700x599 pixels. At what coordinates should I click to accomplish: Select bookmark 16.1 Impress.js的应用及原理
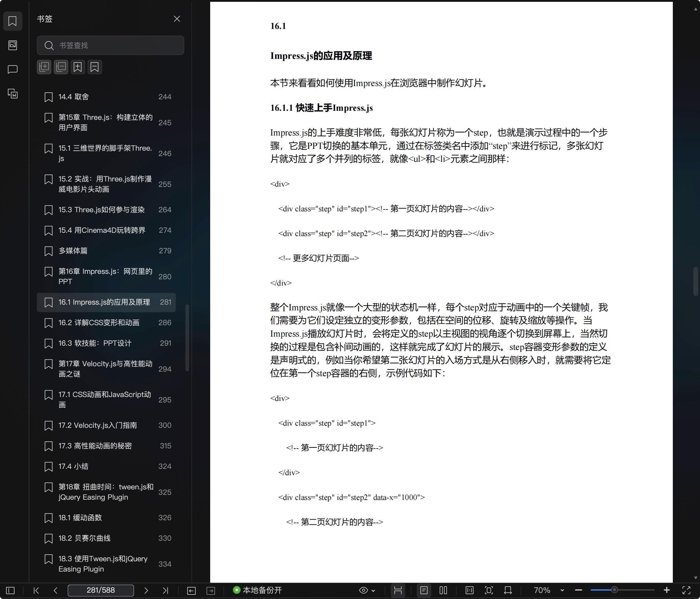(106, 303)
